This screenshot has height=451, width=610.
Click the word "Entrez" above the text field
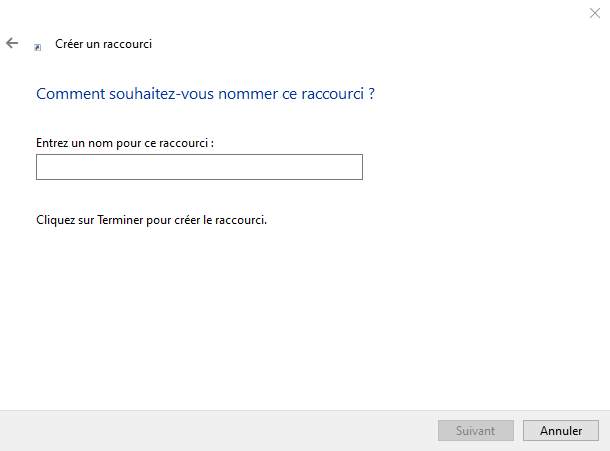click(x=52, y=143)
